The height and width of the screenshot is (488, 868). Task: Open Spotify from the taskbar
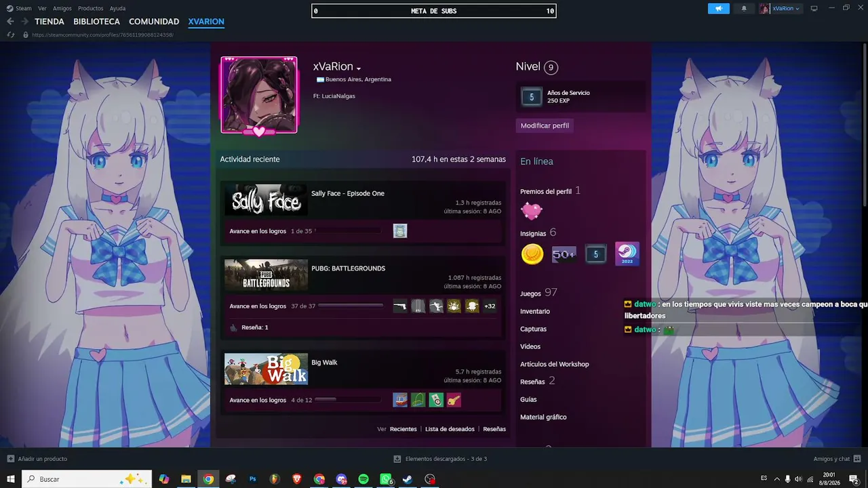(x=363, y=479)
